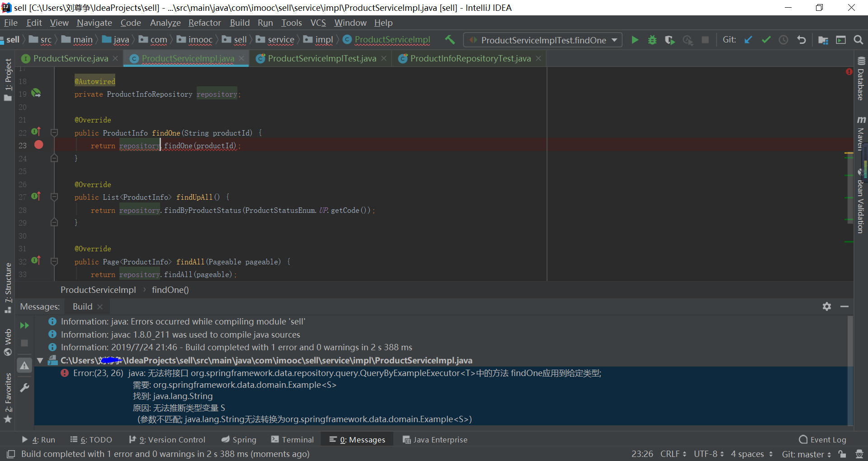Rerun the build with the green double-arrow
The width and height of the screenshot is (868, 461).
pos(24,325)
